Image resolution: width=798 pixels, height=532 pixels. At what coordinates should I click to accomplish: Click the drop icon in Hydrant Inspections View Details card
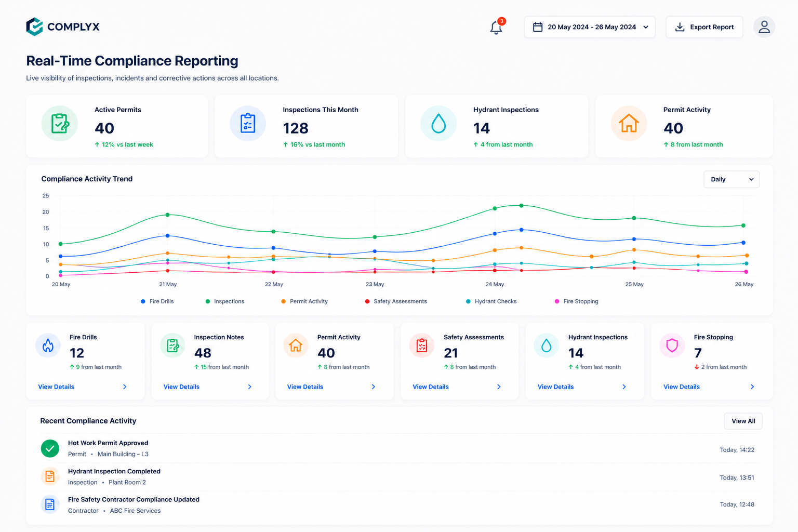tap(547, 345)
